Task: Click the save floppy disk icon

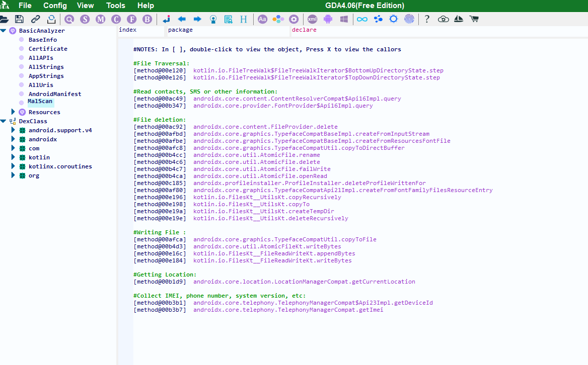Action: tap(19, 19)
